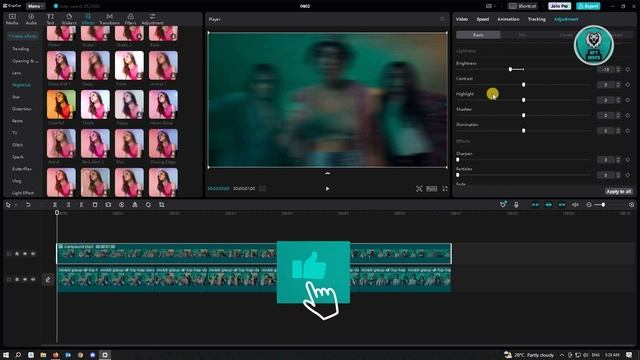Select the Trending effects category

coord(20,49)
